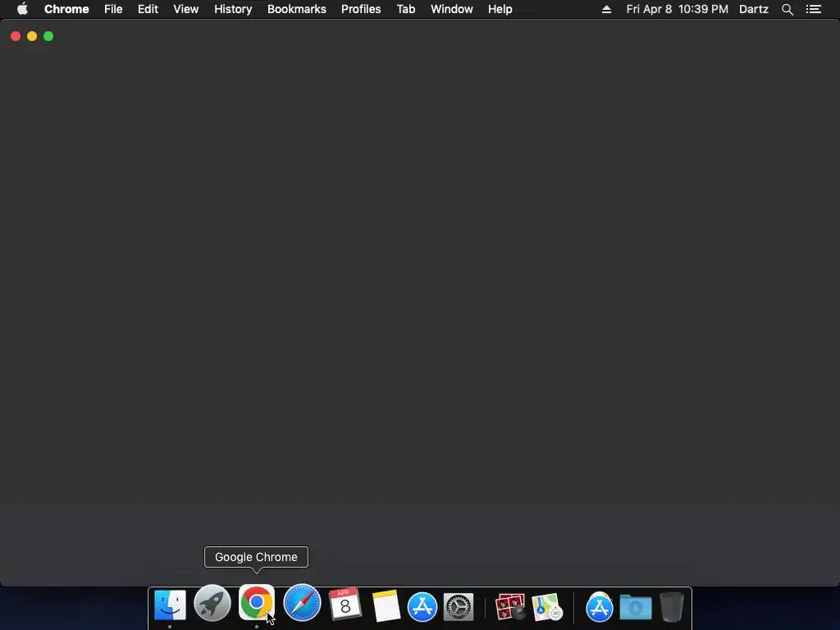Open Applications folder stack in dock

pos(600,607)
